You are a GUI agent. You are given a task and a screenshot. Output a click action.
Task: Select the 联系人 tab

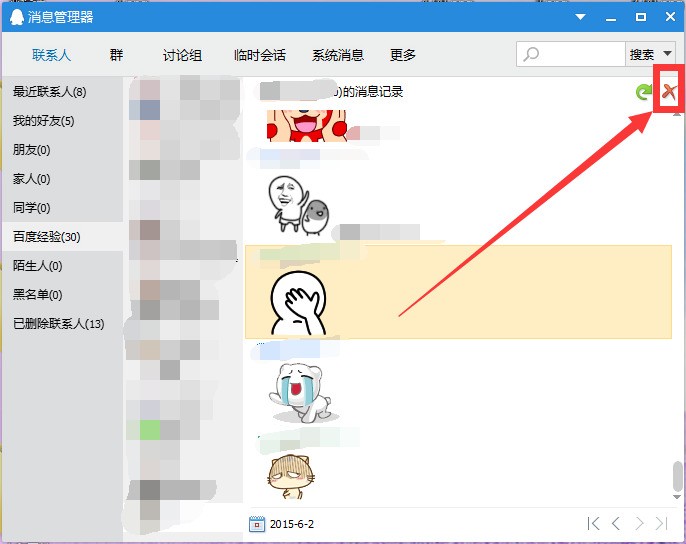click(x=51, y=55)
